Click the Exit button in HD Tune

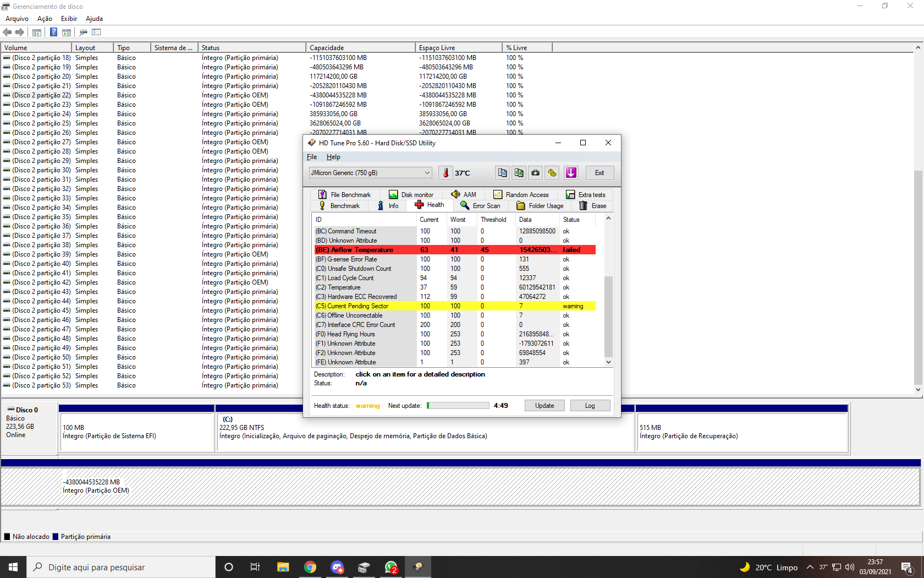(x=599, y=173)
